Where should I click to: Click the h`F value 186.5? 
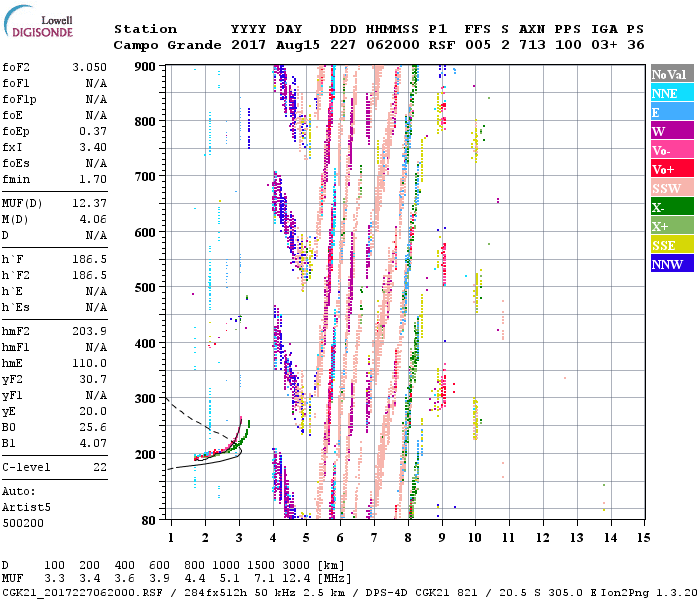point(89,259)
